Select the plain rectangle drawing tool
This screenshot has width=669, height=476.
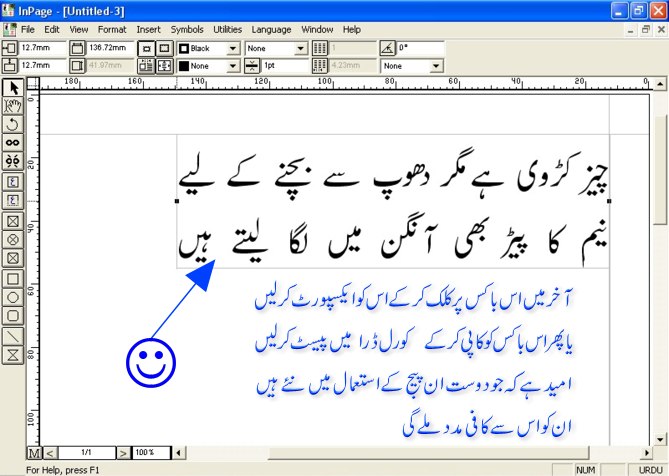pos(14,277)
